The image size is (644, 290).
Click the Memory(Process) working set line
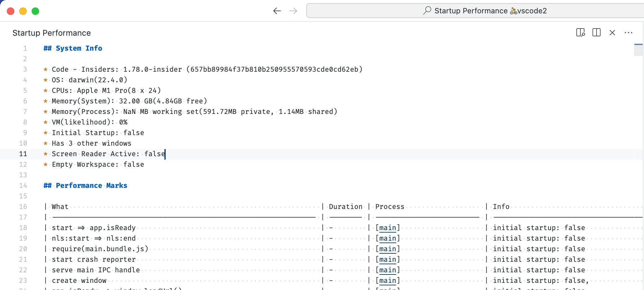[190, 111]
